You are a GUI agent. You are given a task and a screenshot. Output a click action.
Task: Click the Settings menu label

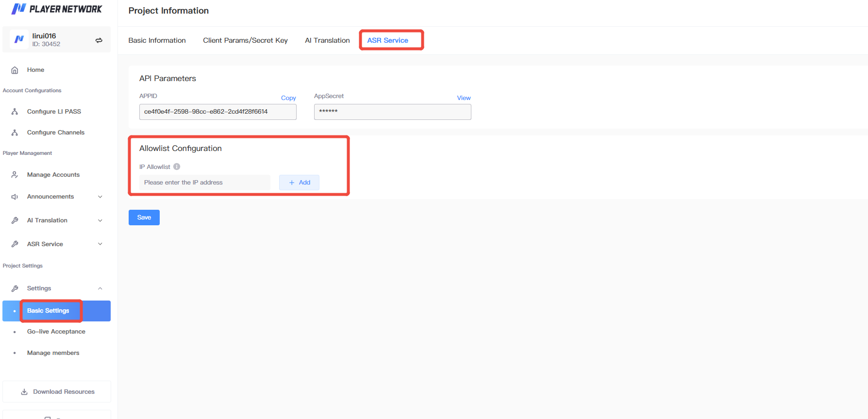click(39, 288)
